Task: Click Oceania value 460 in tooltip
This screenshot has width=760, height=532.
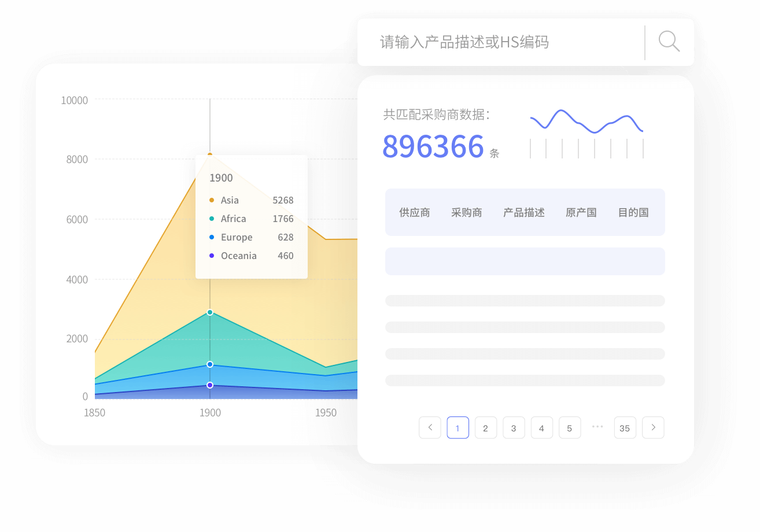Action: click(x=286, y=256)
